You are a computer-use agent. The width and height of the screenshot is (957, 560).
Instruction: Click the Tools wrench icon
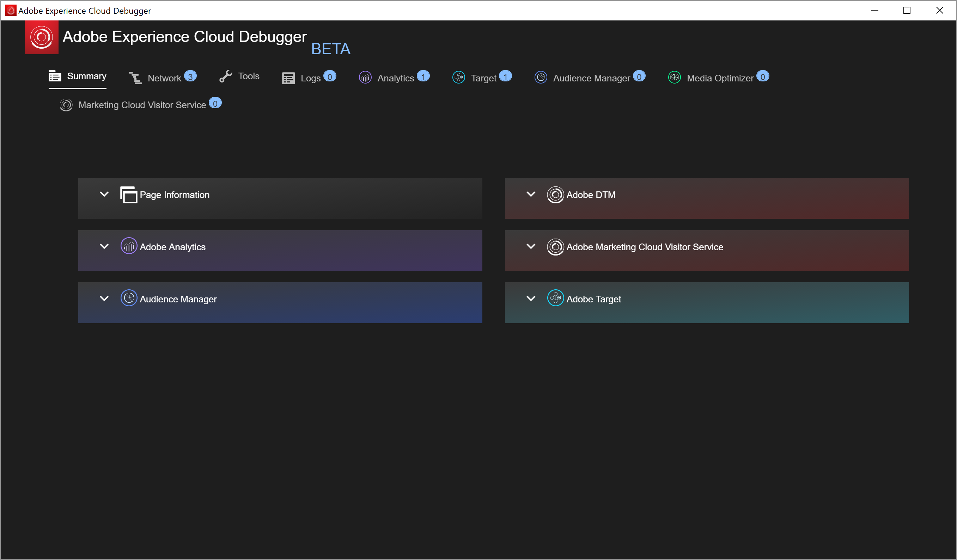pos(226,76)
